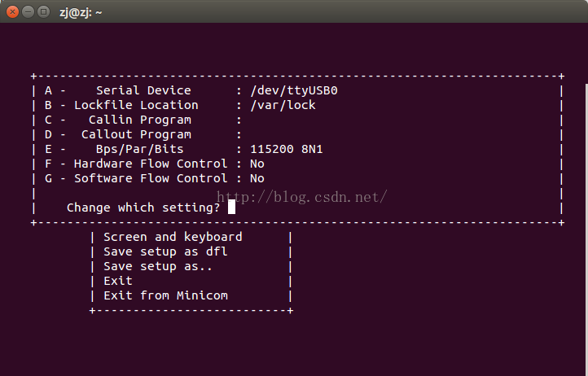
Task: Open Screen and keyboard menu entry
Action: [173, 237]
